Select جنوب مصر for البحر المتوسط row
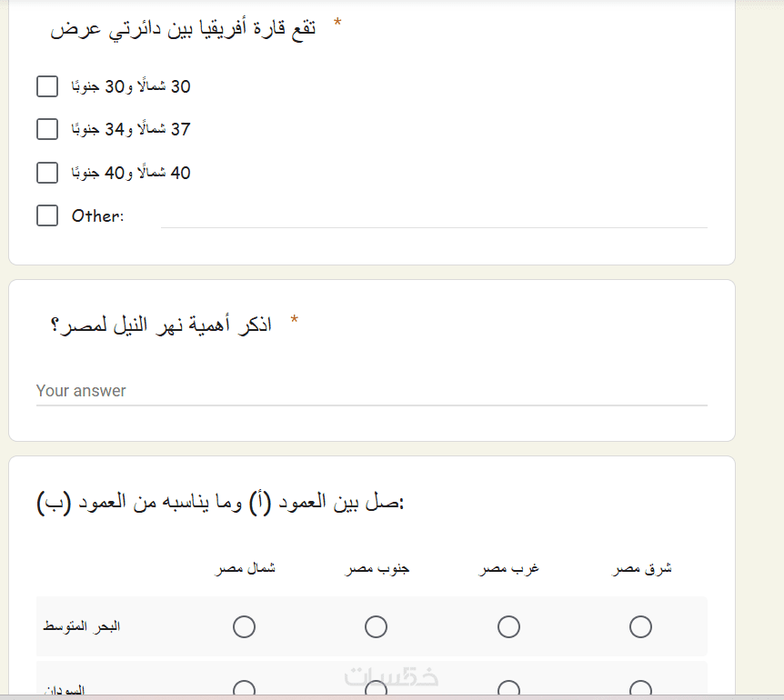Image resolution: width=784 pixels, height=700 pixels. (x=376, y=626)
